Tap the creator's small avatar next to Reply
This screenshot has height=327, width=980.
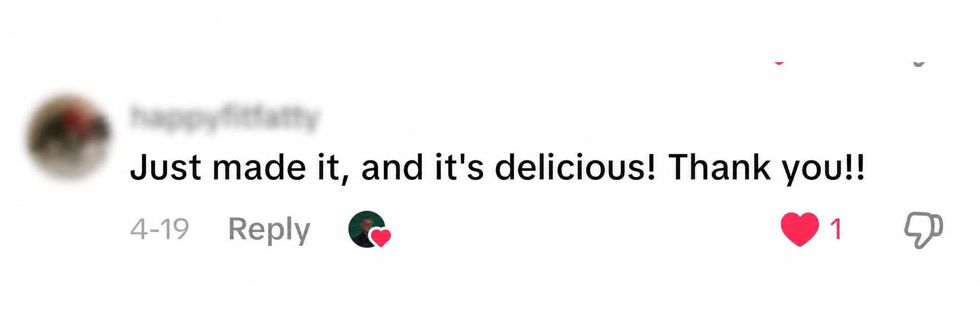pyautogui.click(x=367, y=229)
